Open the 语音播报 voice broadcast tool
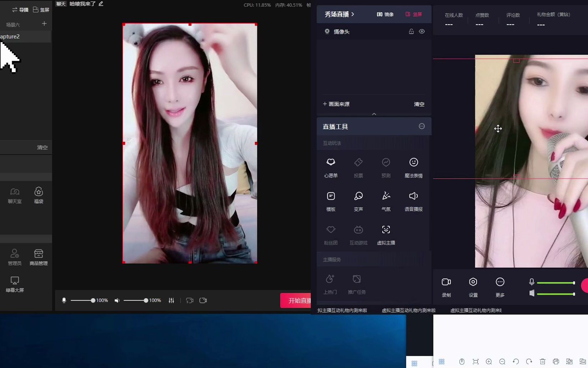This screenshot has height=368, width=588. click(414, 201)
